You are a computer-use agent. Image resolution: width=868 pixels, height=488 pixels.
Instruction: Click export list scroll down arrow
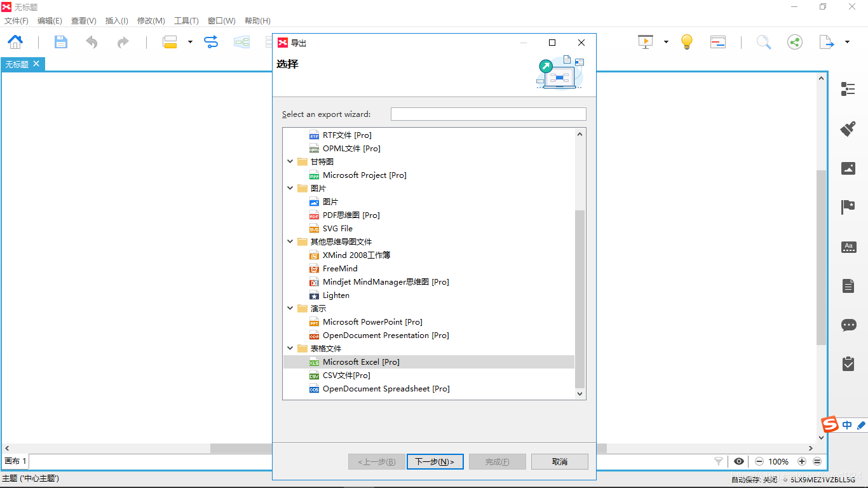[580, 394]
